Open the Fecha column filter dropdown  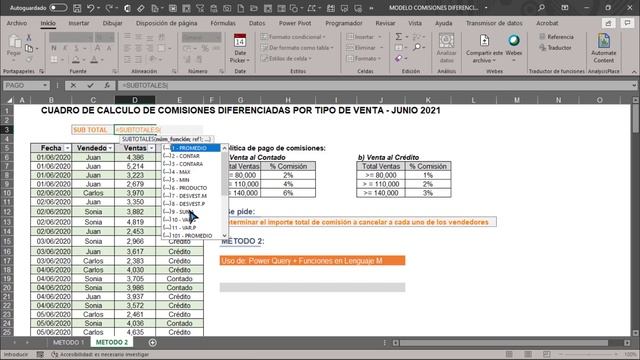pyautogui.click(x=67, y=148)
